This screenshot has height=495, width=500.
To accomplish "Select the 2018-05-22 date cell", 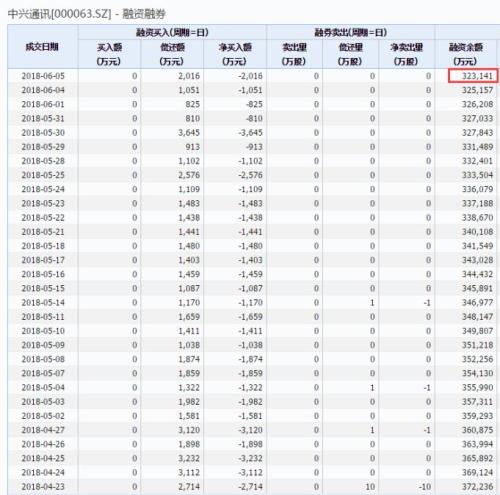I will point(43,218).
